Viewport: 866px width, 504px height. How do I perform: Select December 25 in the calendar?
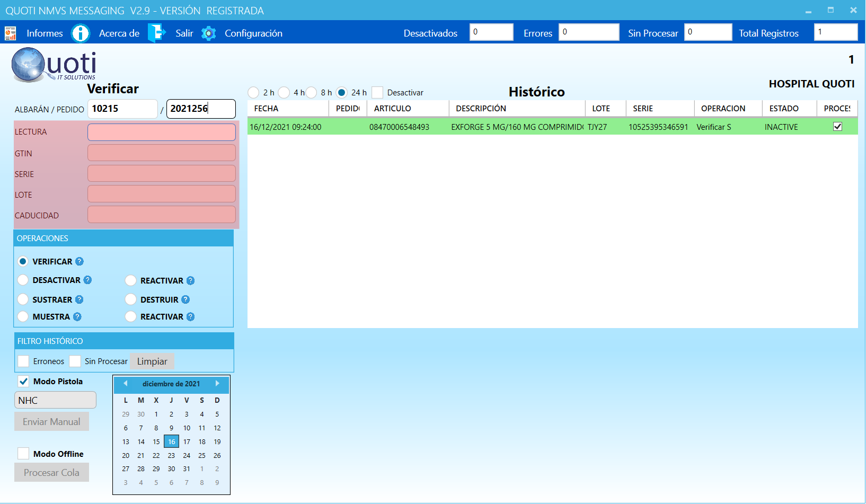[x=202, y=455]
